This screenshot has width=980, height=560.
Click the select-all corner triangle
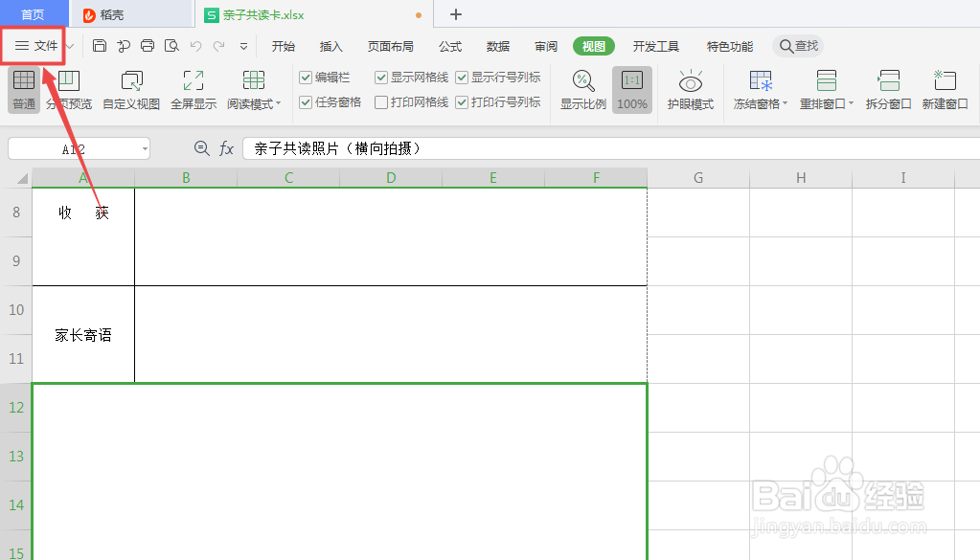click(x=22, y=179)
